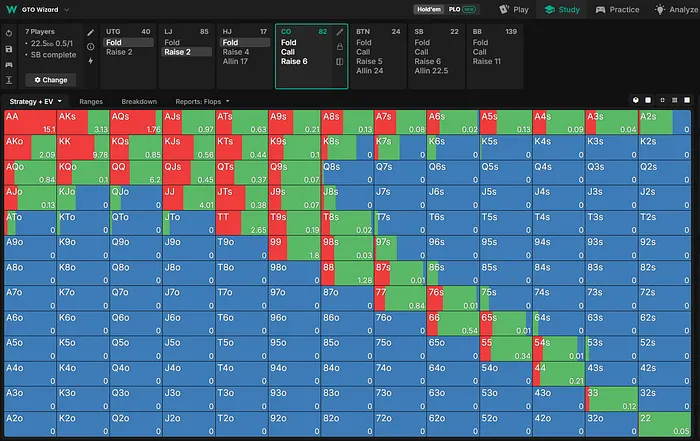Screen dimensions: 700x441
Task: Click the medium grid layout icon
Action: [x=675, y=100]
